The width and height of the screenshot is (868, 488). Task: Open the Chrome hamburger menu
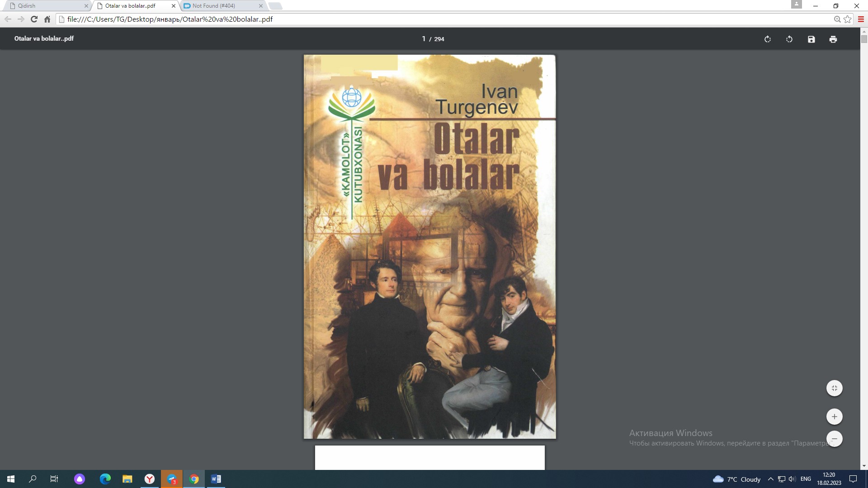[x=861, y=19]
